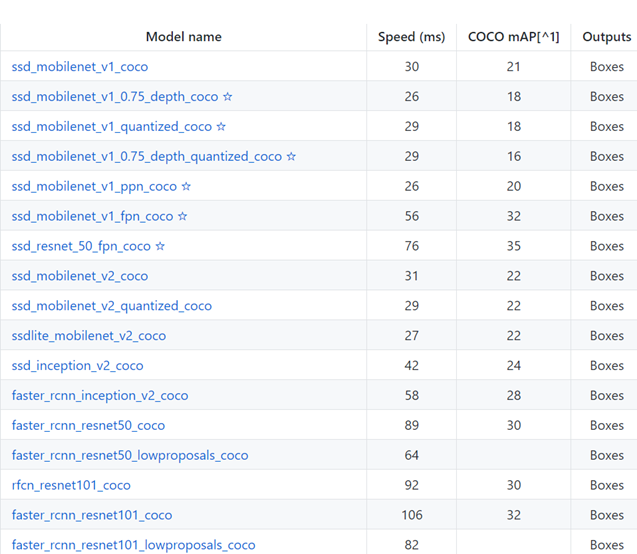637x554 pixels.
Task: Select mAP value 16 for 0.75_depth_quantized model
Action: pyautogui.click(x=514, y=156)
